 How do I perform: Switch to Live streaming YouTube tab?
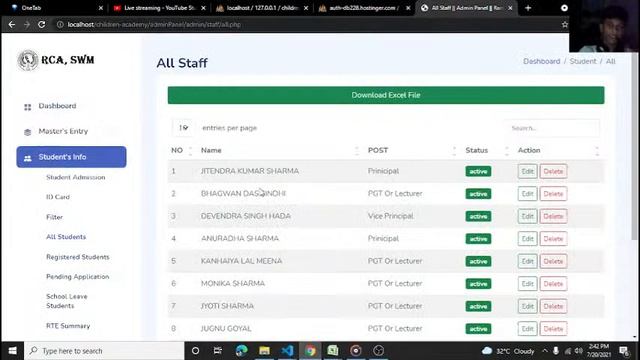159,8
